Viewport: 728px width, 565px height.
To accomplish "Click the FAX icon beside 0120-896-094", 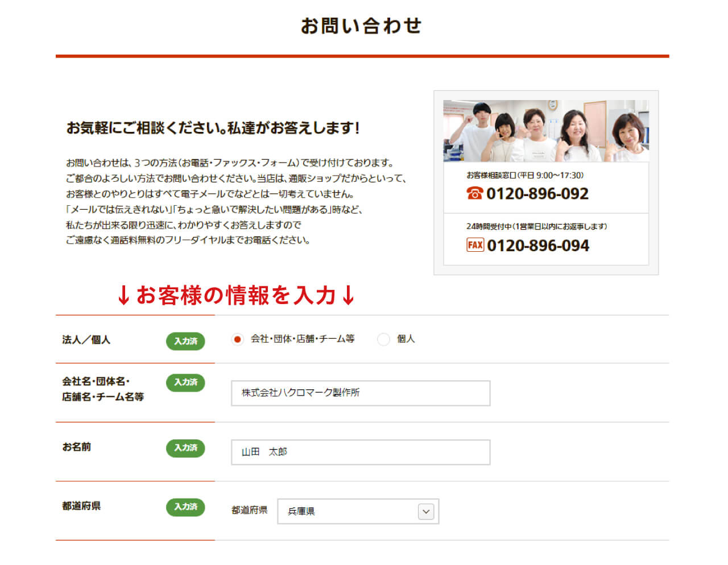I will pyautogui.click(x=474, y=246).
